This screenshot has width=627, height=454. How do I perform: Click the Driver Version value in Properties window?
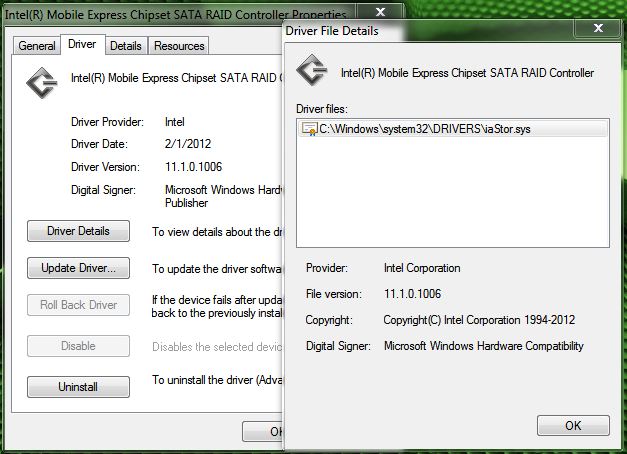pyautogui.click(x=193, y=166)
